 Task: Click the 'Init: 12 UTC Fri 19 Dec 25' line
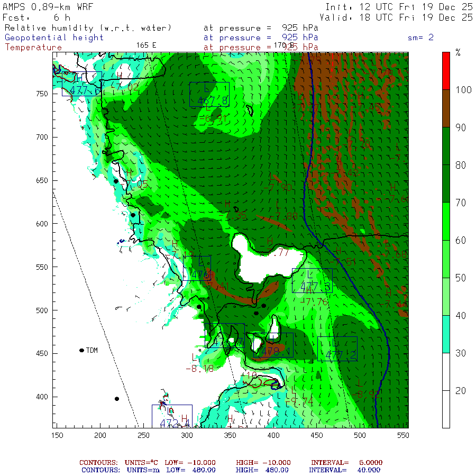tap(399, 7)
